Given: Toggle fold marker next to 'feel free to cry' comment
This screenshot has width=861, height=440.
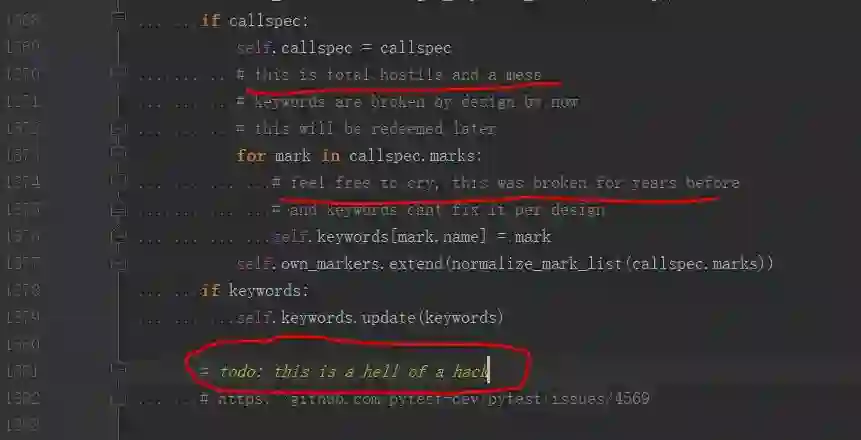Looking at the screenshot, I should click(118, 179).
